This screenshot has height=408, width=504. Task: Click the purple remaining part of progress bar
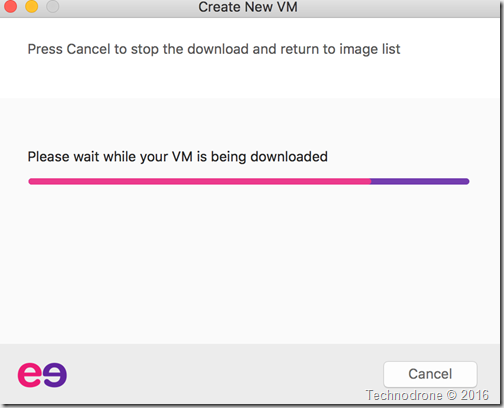coord(420,181)
